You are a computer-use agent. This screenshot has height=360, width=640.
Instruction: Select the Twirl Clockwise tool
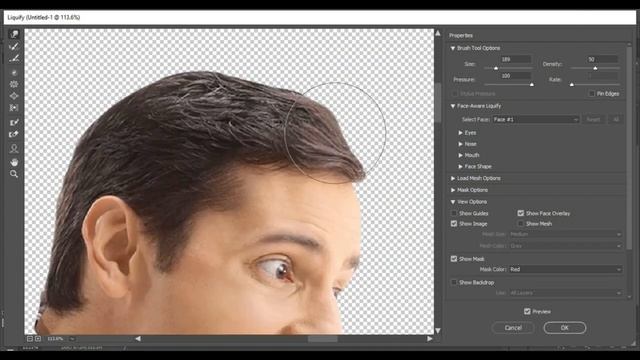tap(14, 73)
